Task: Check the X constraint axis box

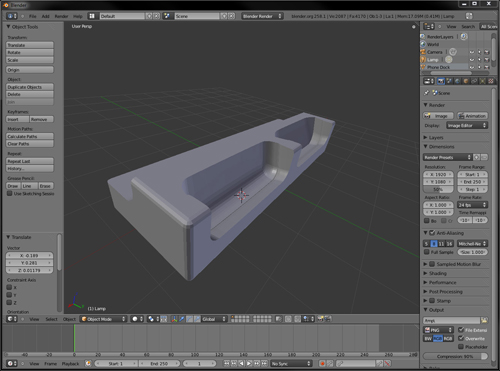Action: click(9, 287)
